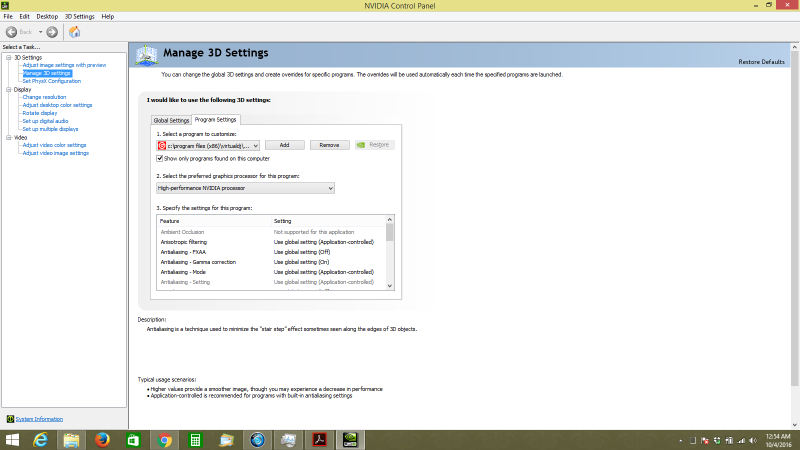Select Manage 3D settings in tree
Image resolution: width=800 pixels, height=450 pixels.
[x=47, y=73]
